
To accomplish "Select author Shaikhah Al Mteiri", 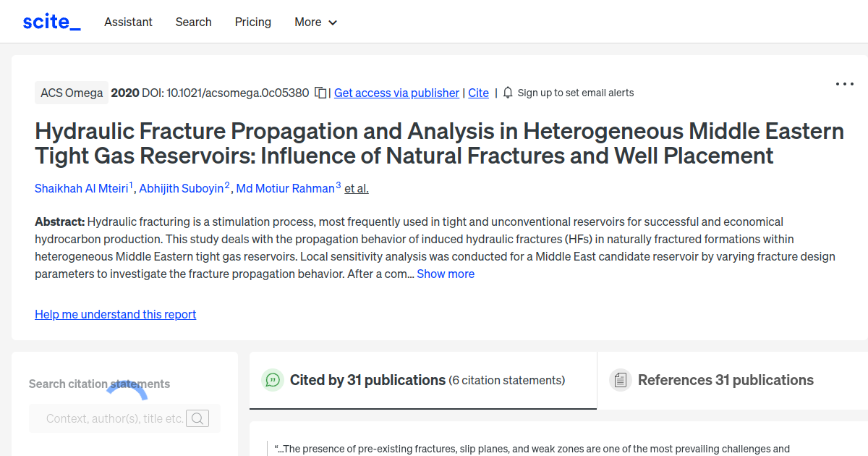I will [x=82, y=188].
